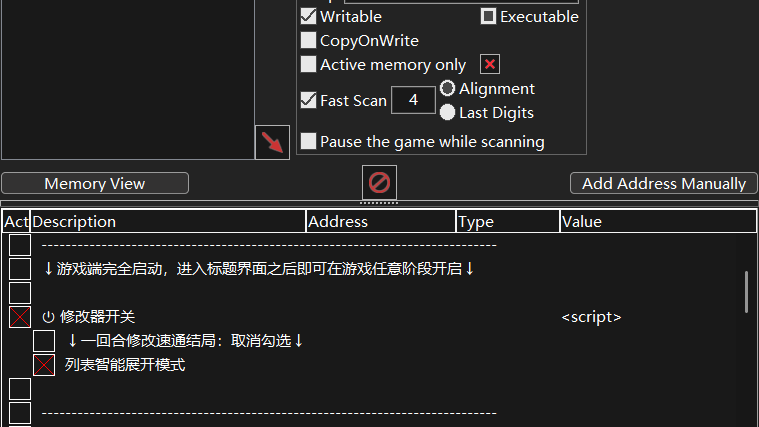Enable the Executable checkbox

tap(488, 16)
